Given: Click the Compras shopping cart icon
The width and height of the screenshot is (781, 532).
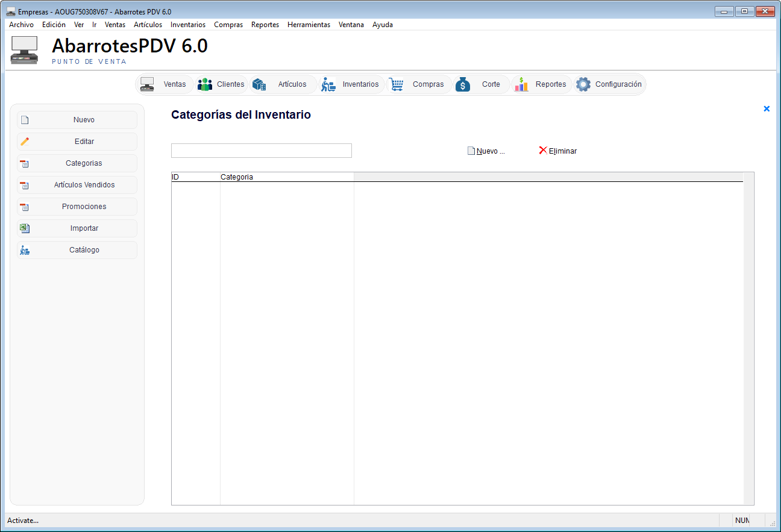Looking at the screenshot, I should [x=396, y=84].
